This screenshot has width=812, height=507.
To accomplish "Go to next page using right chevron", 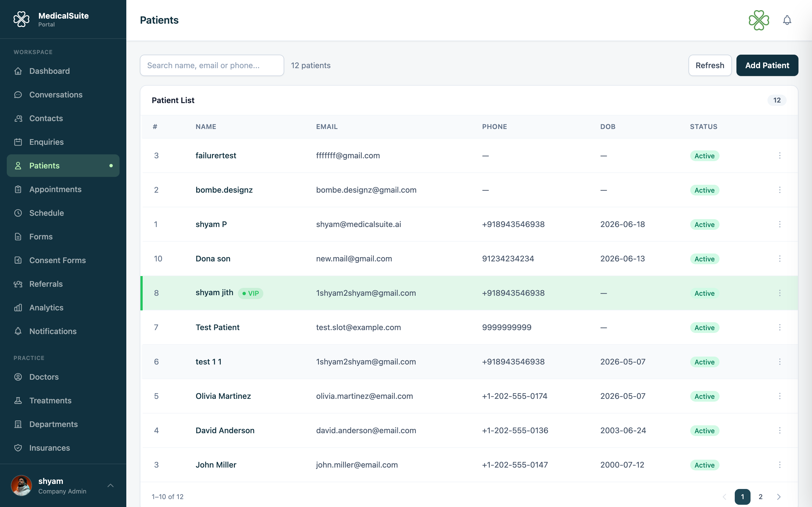I will click(779, 497).
